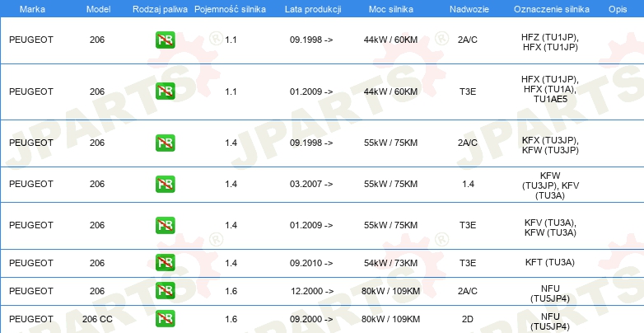Select PEUGEOT in the 12.2000 row
The width and height of the screenshot is (644, 333).
(31, 291)
